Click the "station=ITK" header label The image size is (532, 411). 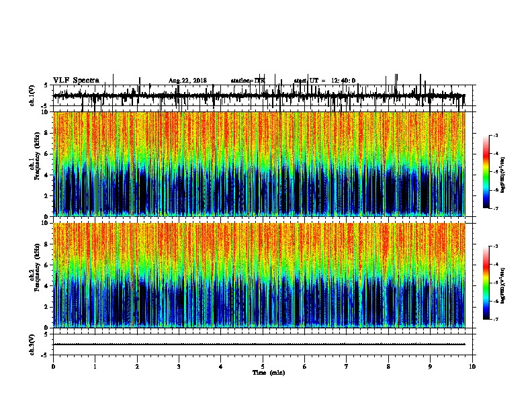(x=248, y=81)
